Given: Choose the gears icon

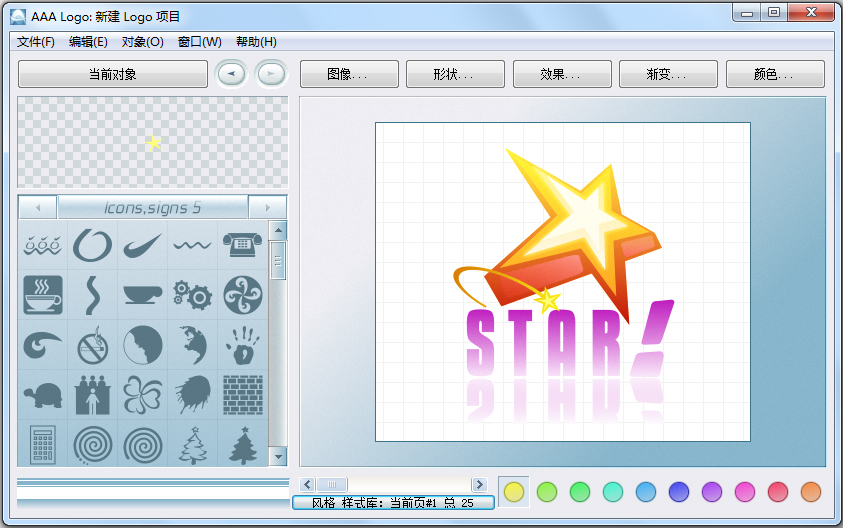Looking at the screenshot, I should [191, 294].
